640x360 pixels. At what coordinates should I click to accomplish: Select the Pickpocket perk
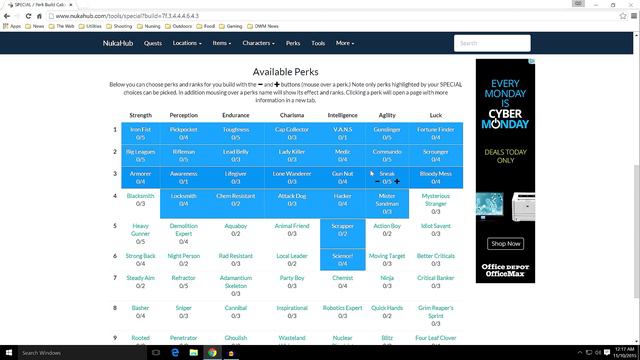[184, 129]
